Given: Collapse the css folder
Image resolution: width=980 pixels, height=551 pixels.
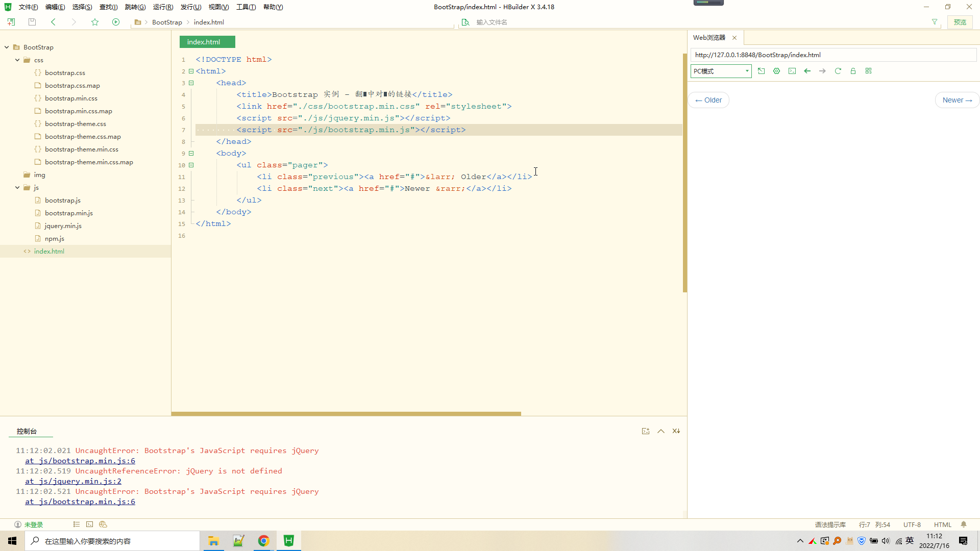Looking at the screenshot, I should pyautogui.click(x=17, y=60).
